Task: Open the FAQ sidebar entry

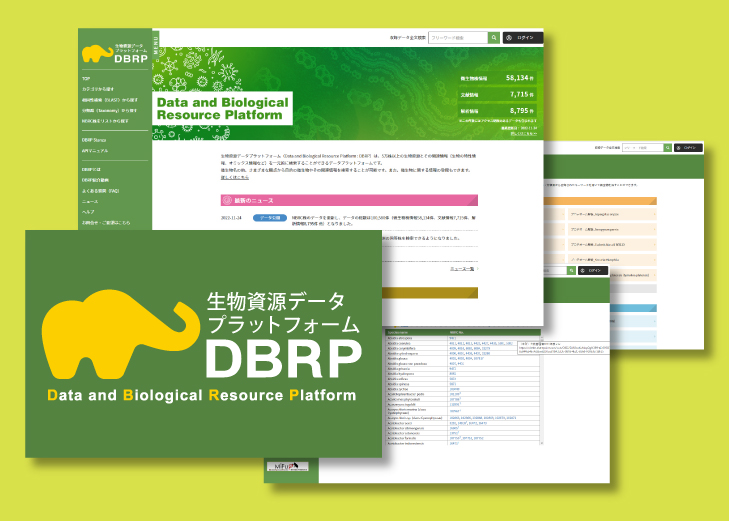Action: tap(100, 191)
